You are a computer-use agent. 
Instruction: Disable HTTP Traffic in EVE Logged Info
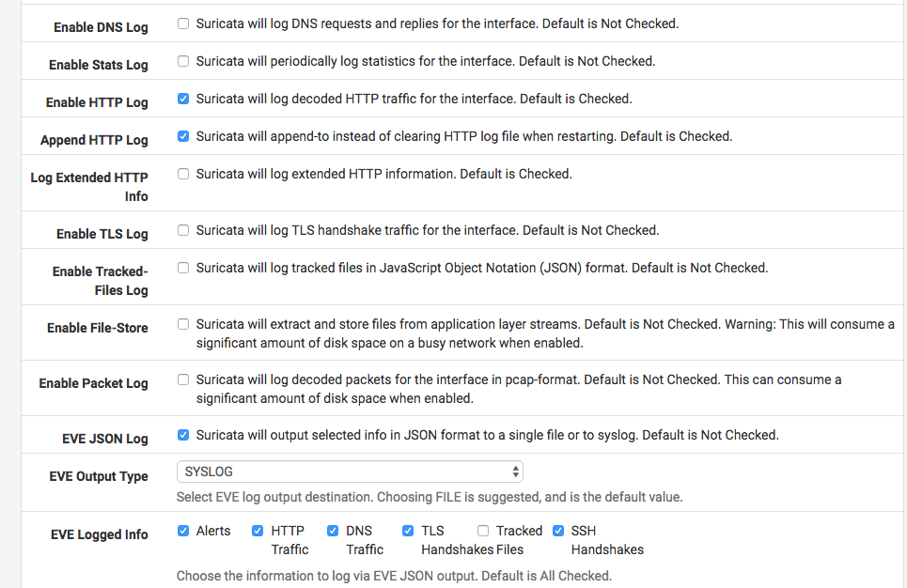pos(258,531)
